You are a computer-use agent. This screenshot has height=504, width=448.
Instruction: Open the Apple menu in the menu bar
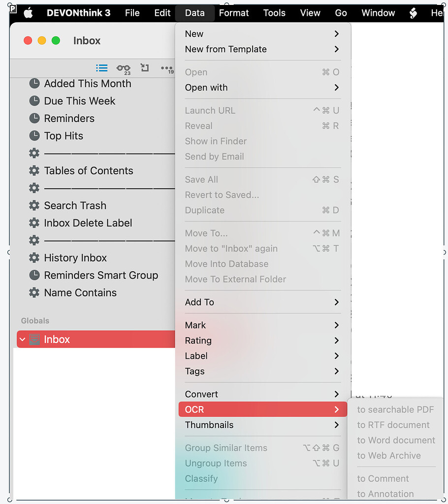(x=28, y=13)
